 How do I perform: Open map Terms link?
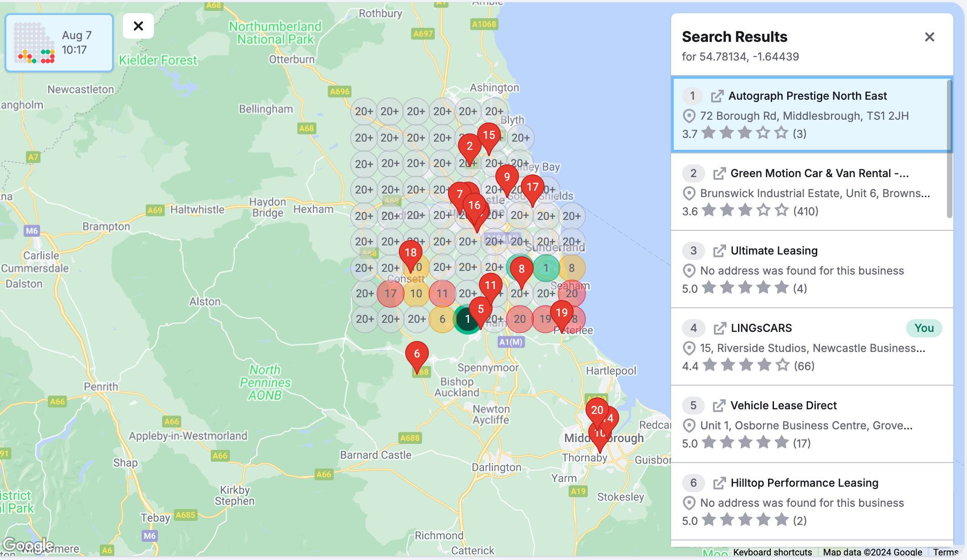(945, 552)
